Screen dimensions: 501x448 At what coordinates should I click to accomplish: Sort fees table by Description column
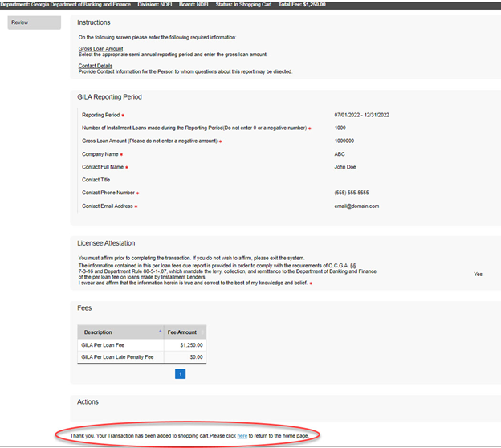click(x=98, y=332)
